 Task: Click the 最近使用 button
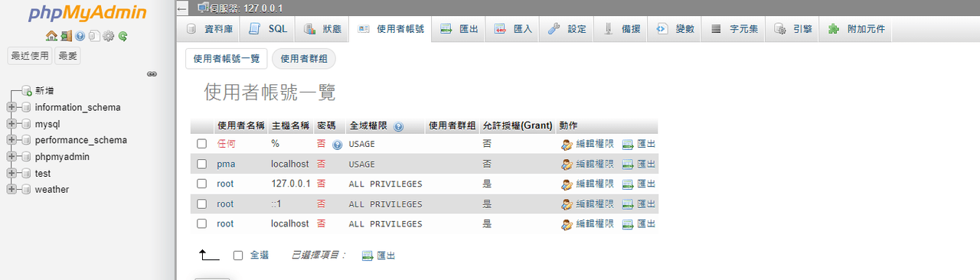tap(30, 56)
